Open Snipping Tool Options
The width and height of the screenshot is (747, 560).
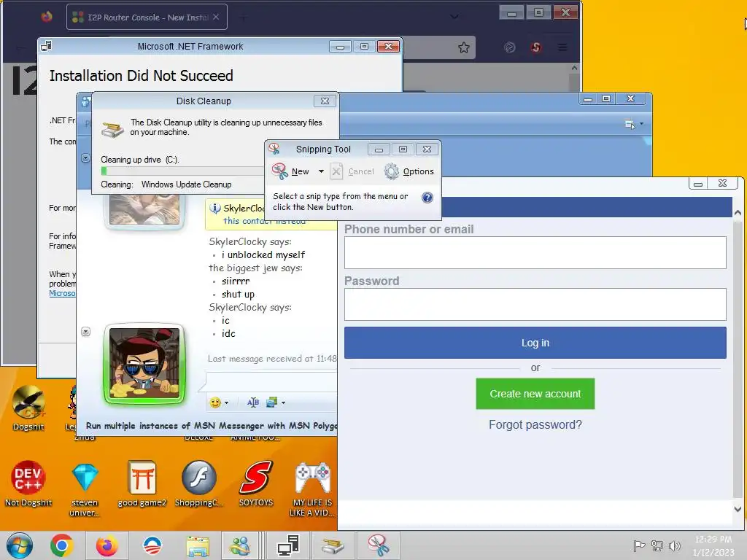[x=409, y=171]
